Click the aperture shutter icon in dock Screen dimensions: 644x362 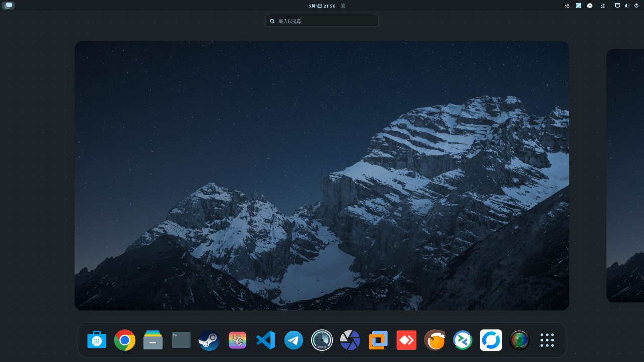click(350, 340)
